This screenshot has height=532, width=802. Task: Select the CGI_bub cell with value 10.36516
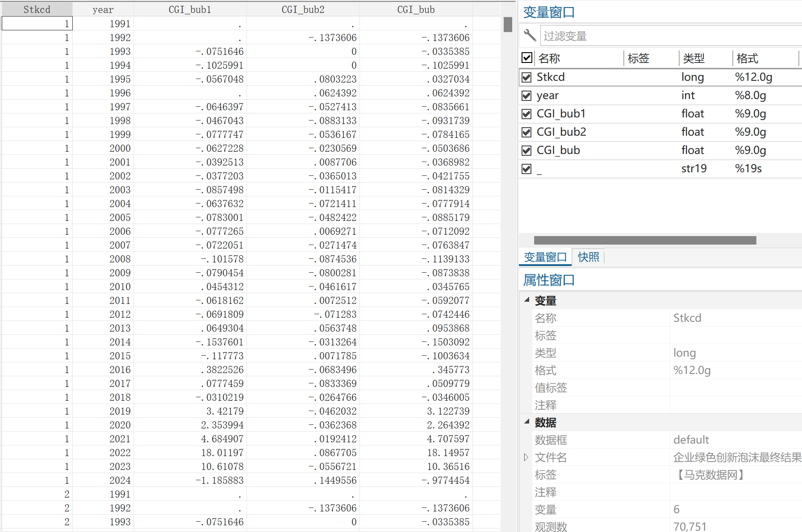tap(416, 466)
